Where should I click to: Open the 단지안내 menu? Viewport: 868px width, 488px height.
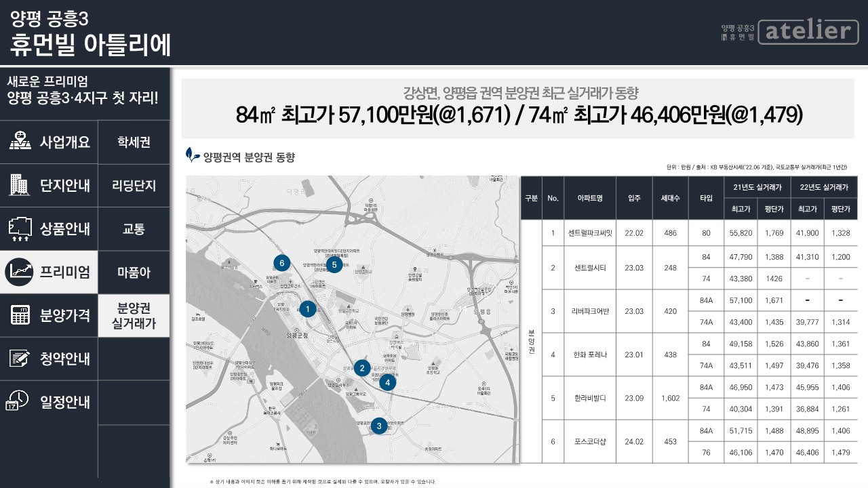(49, 185)
